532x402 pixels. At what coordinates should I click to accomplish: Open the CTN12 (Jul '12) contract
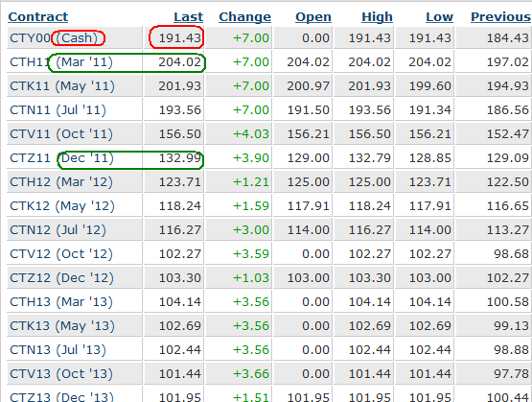(x=58, y=230)
